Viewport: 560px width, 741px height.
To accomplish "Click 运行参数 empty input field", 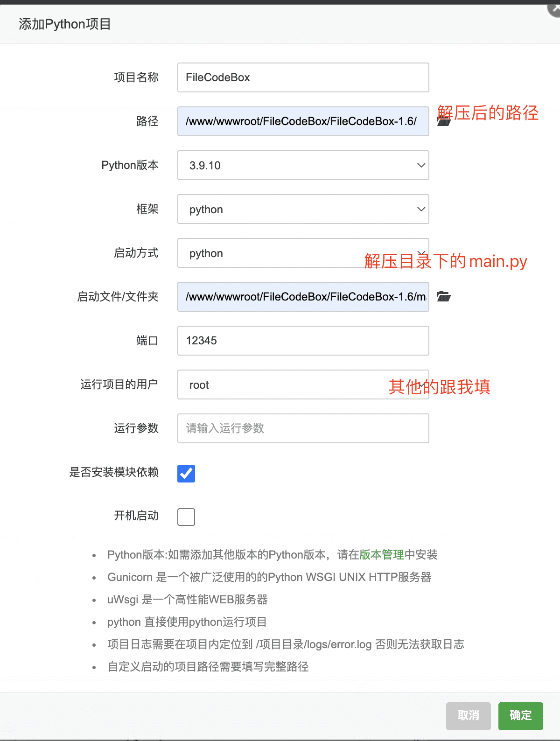I will pos(303,428).
